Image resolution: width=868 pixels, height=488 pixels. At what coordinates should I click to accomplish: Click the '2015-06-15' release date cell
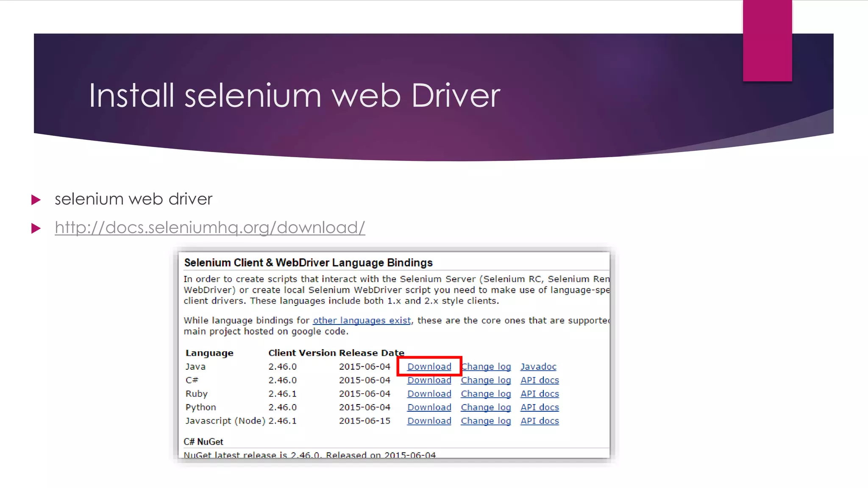[364, 421]
